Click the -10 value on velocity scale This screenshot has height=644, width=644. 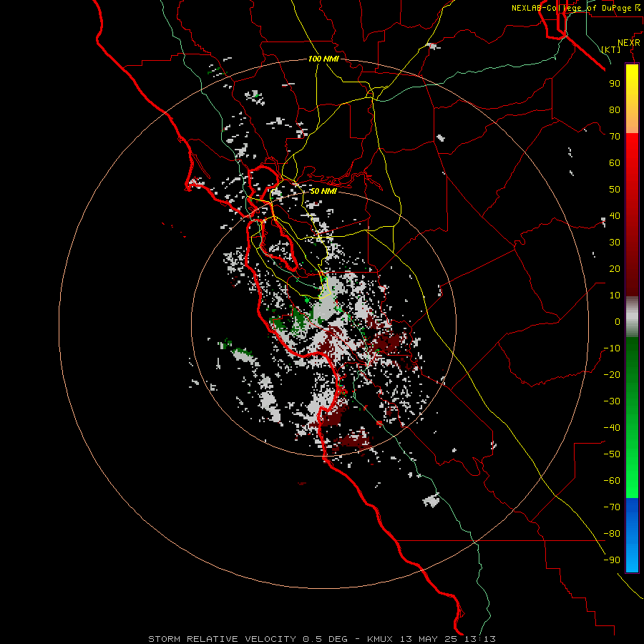612,348
